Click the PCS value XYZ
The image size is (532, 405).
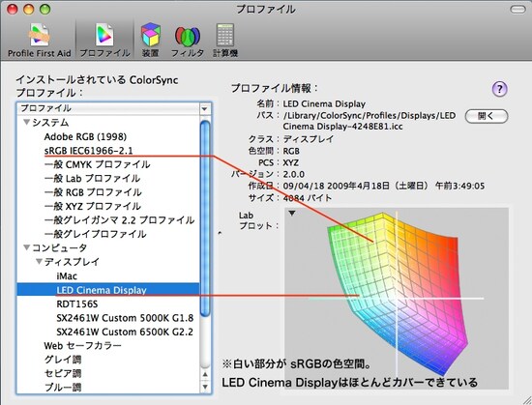[x=291, y=162]
